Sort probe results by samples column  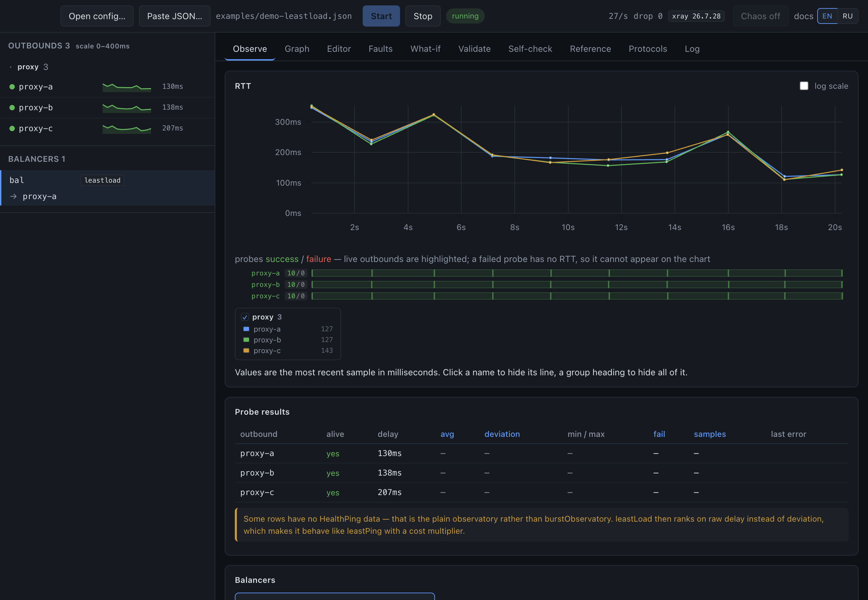[710, 434]
